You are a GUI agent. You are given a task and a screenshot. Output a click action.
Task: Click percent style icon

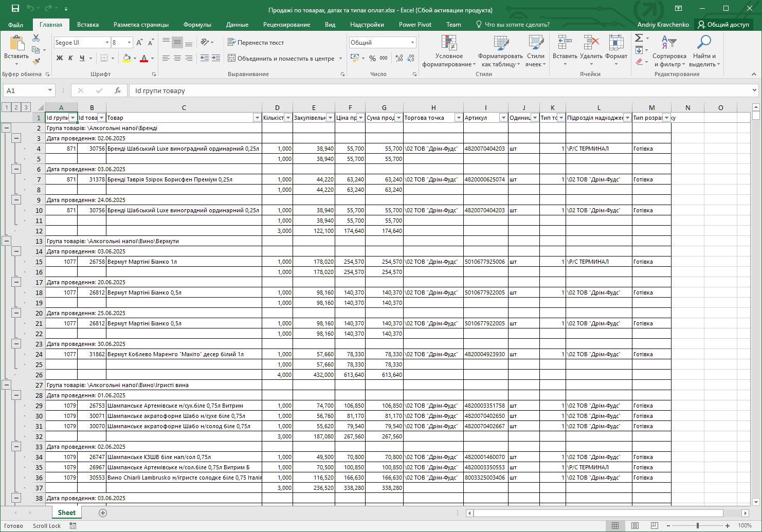point(372,58)
